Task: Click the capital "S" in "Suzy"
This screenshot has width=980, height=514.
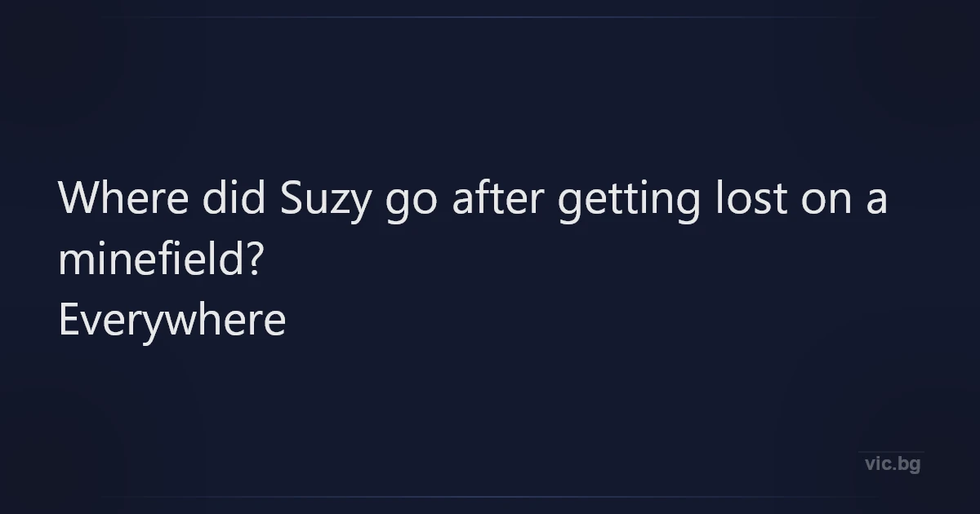Action: pyautogui.click(x=292, y=198)
